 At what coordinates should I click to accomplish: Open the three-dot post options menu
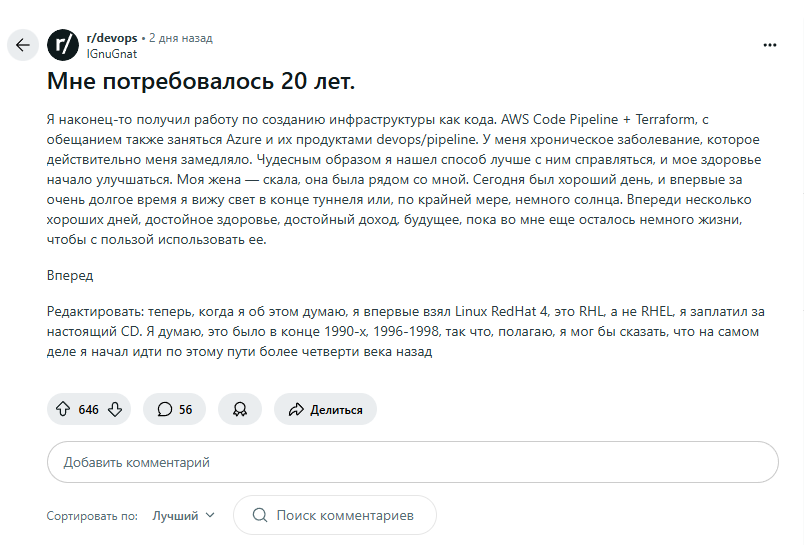coord(769,45)
